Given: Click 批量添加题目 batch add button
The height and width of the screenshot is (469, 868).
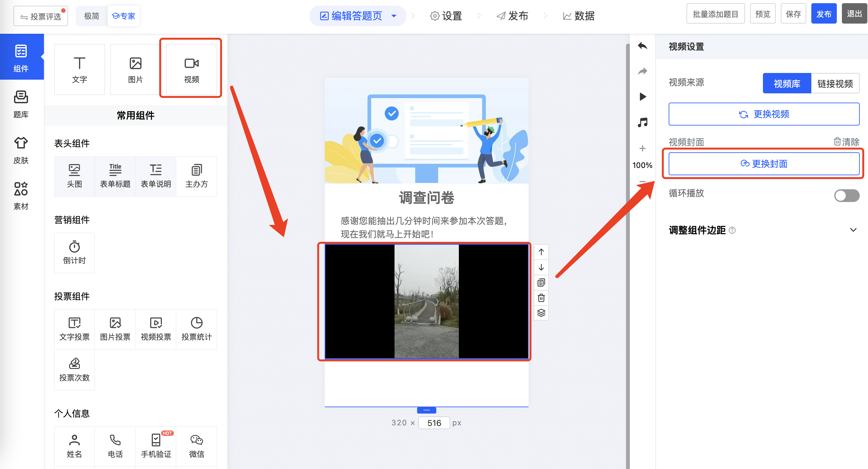Looking at the screenshot, I should (715, 14).
